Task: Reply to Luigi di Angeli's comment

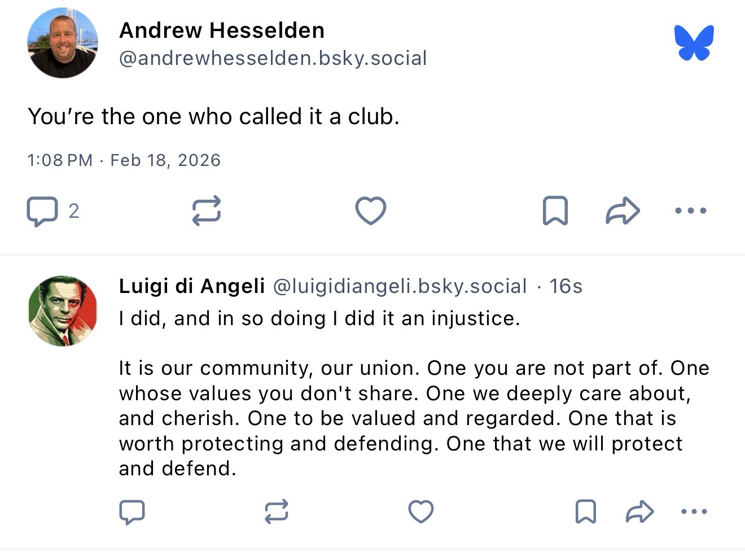Action: tap(132, 512)
